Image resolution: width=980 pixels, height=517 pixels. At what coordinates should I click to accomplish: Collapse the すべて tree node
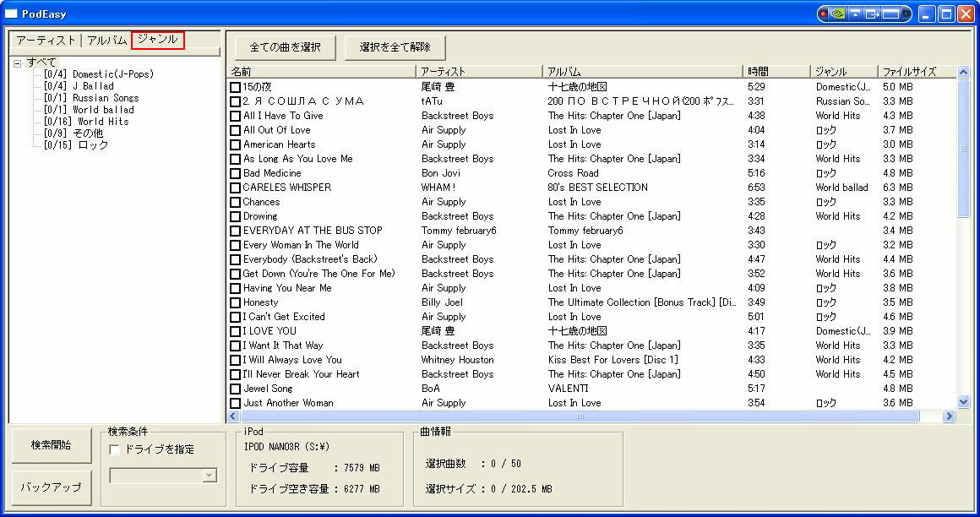pyautogui.click(x=18, y=63)
